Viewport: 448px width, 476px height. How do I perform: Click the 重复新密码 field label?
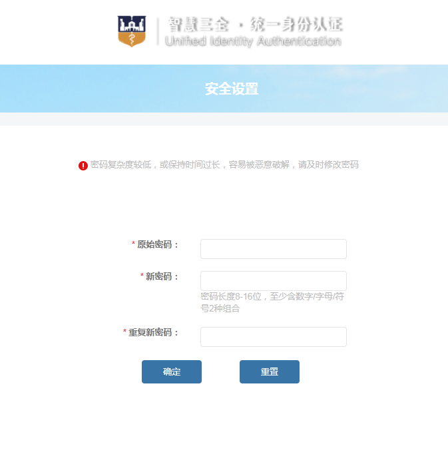154,332
